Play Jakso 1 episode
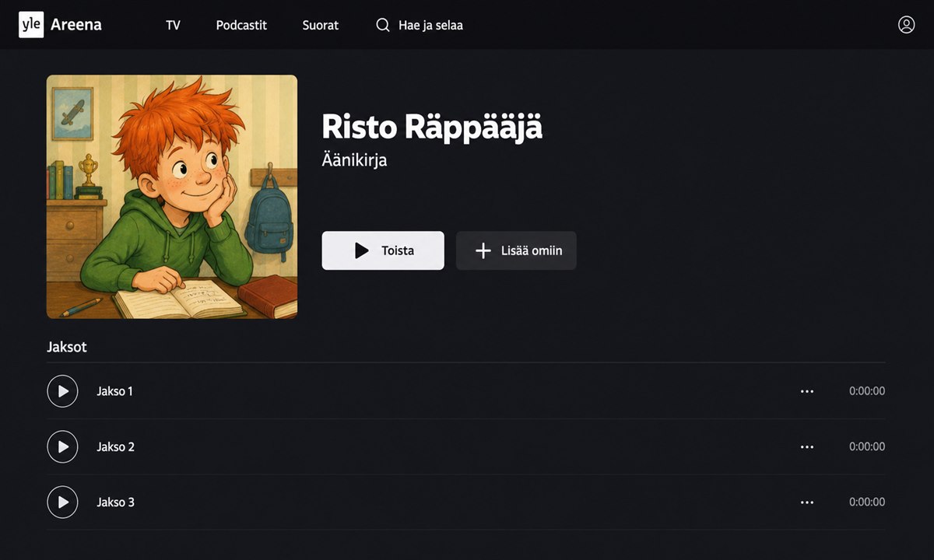Screen dimensions: 934x560 [62, 391]
